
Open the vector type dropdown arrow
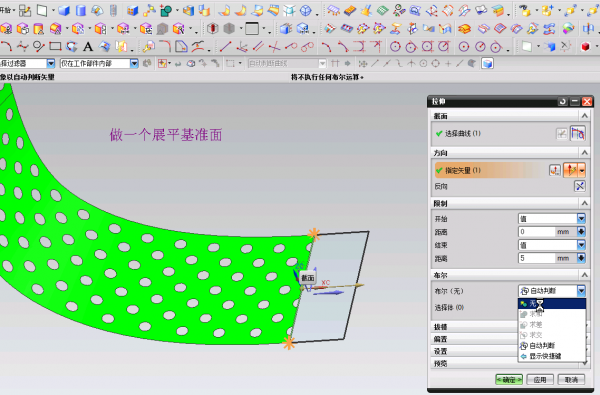coord(582,170)
